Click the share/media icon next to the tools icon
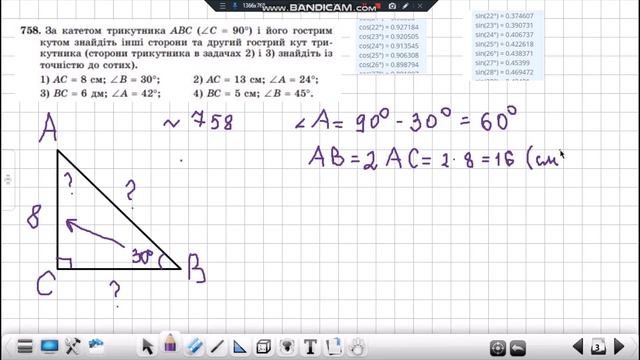The height and width of the screenshot is (360, 640). tap(96, 346)
